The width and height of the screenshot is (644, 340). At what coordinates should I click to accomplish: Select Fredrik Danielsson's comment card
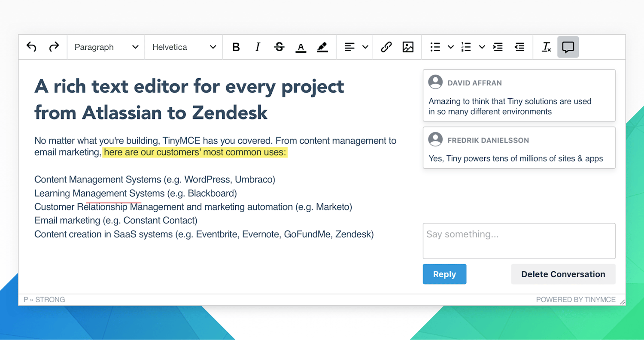(x=519, y=147)
